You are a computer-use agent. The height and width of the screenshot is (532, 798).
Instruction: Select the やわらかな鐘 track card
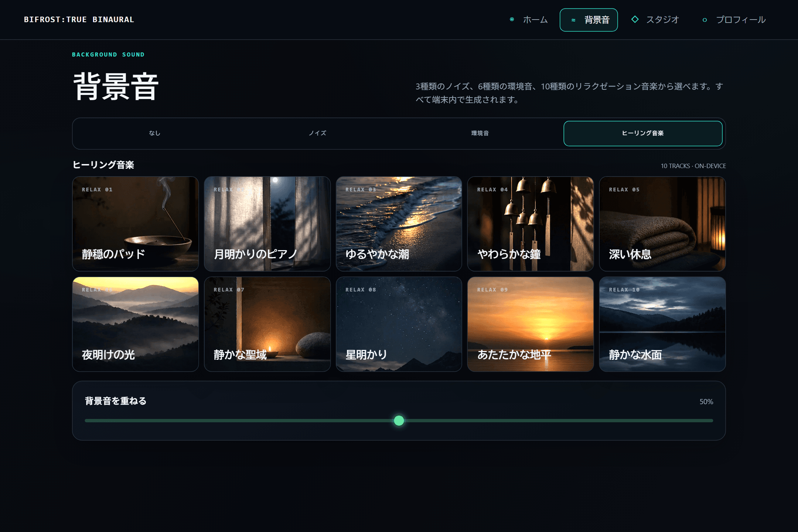coord(531,224)
